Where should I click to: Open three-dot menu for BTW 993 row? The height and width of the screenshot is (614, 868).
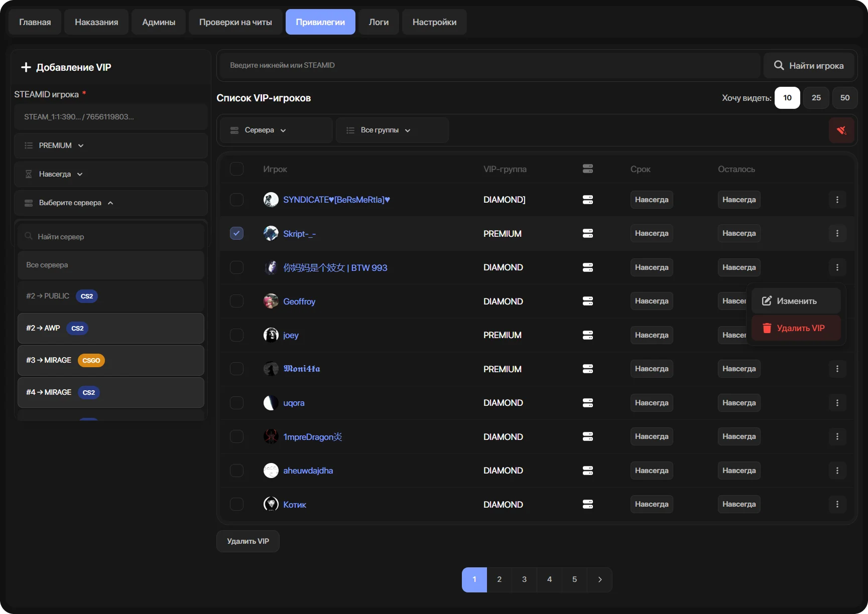837,267
